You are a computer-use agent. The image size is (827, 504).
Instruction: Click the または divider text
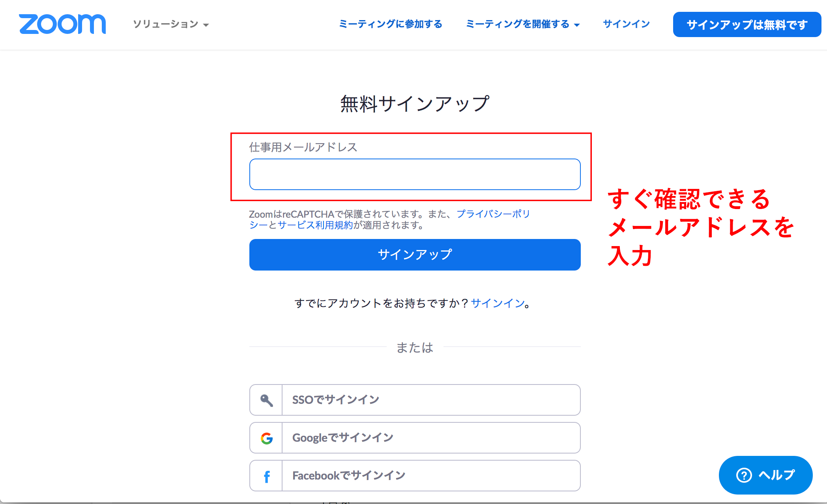(415, 347)
